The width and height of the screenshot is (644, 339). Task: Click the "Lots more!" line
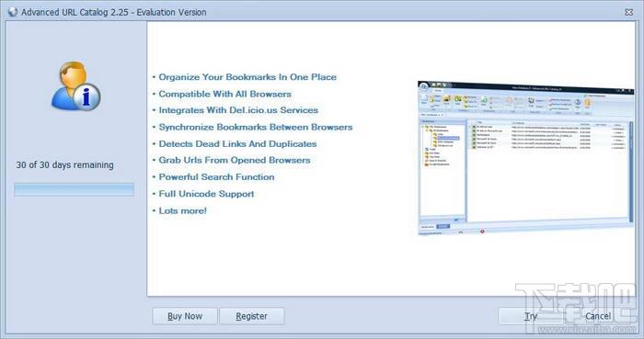(182, 210)
